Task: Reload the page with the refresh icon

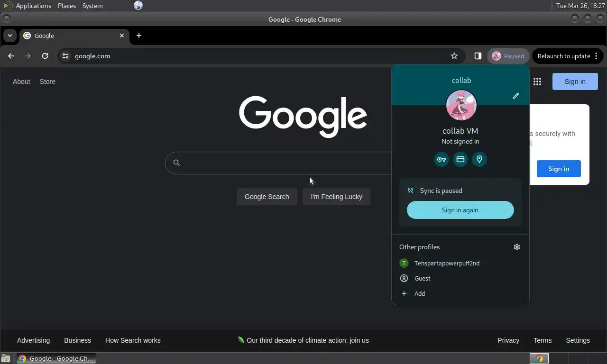Action: click(45, 56)
